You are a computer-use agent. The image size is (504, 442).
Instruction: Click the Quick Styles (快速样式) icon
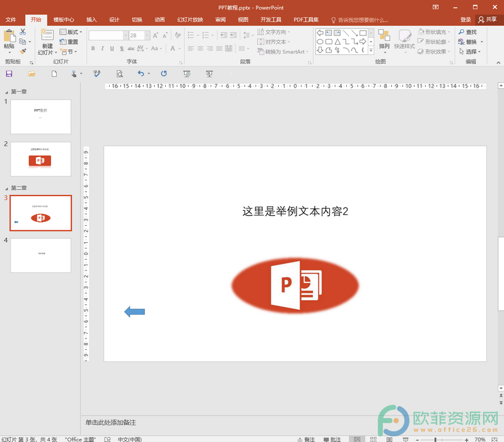point(405,35)
